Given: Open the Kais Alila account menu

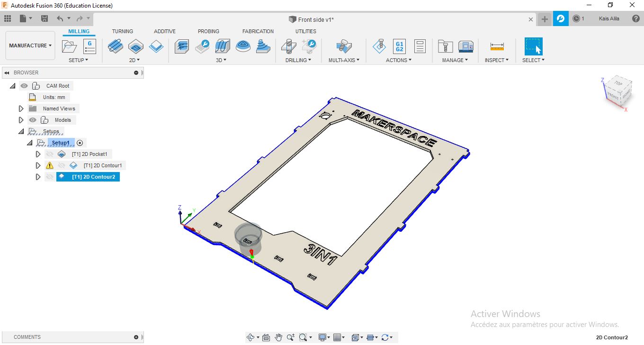Looking at the screenshot, I should [609, 18].
